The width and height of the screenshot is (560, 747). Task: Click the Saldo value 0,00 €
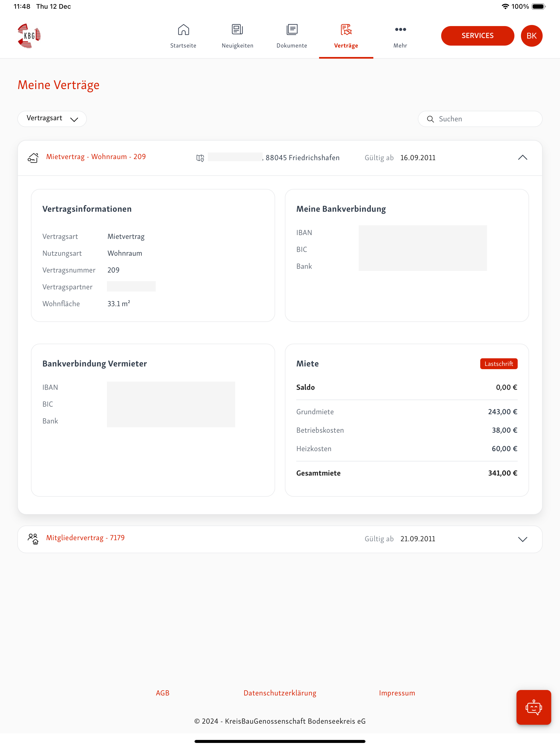click(506, 387)
